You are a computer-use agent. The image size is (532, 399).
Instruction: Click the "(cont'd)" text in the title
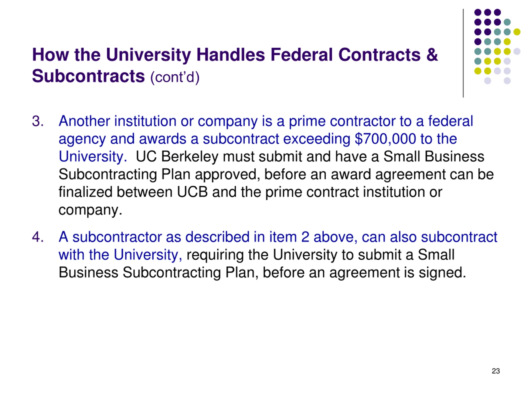coord(175,77)
